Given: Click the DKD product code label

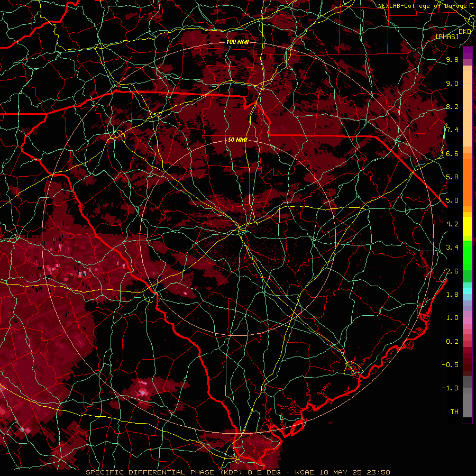Looking at the screenshot, I should [465, 31].
